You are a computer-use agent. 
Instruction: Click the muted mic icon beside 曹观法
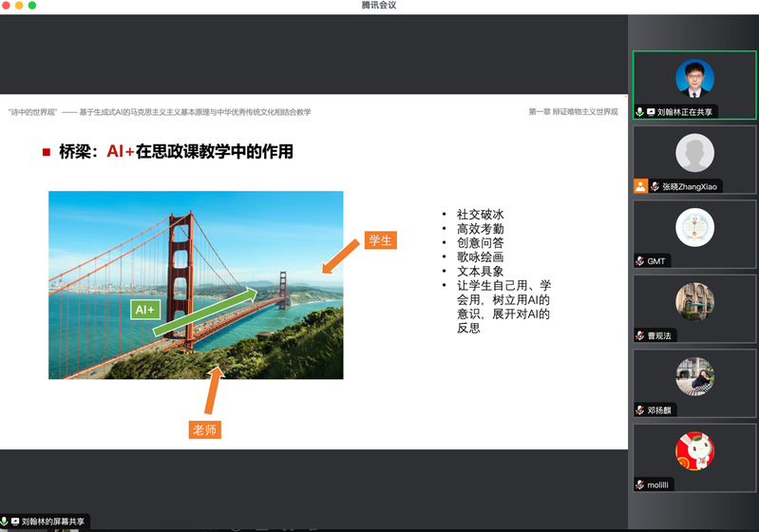pos(640,335)
